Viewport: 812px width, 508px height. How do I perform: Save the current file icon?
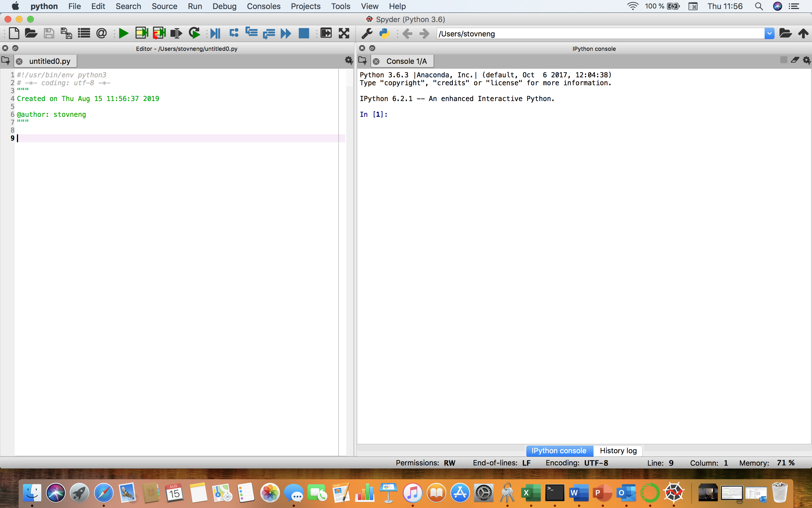pyautogui.click(x=49, y=33)
